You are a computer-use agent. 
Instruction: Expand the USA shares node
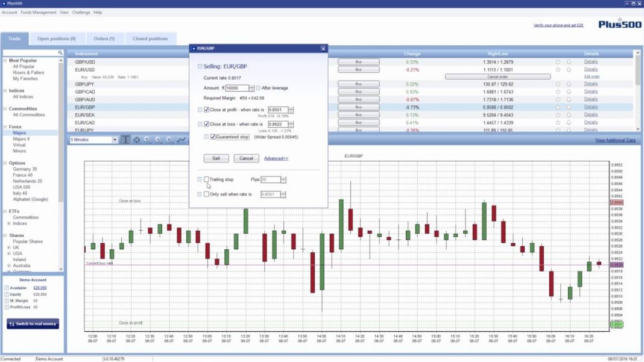(9, 254)
